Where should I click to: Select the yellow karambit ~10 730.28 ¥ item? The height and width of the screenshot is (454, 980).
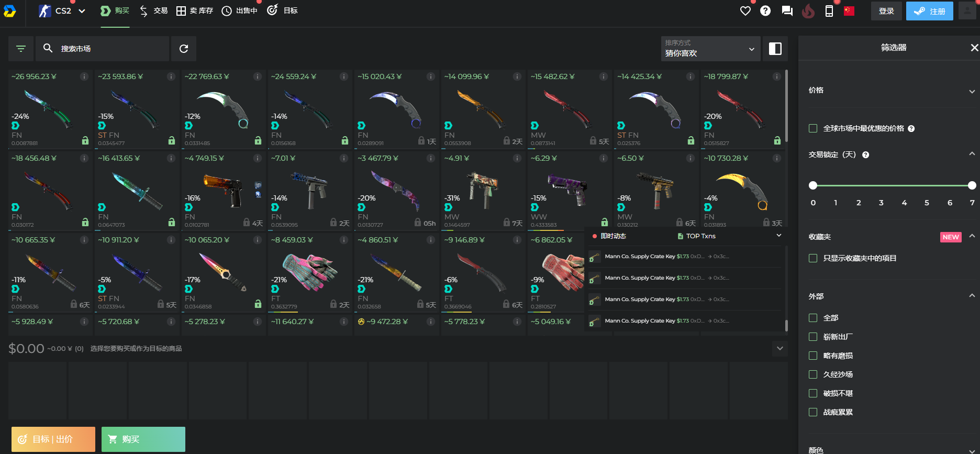[743, 191]
